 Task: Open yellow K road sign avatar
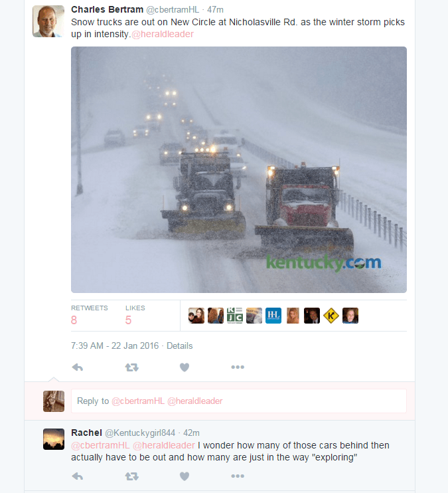point(331,316)
